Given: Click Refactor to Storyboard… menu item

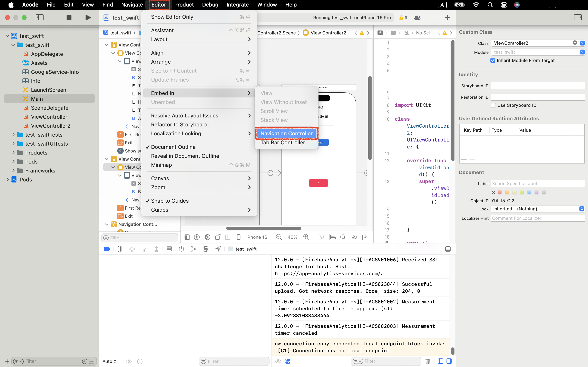Looking at the screenshot, I should click(181, 125).
